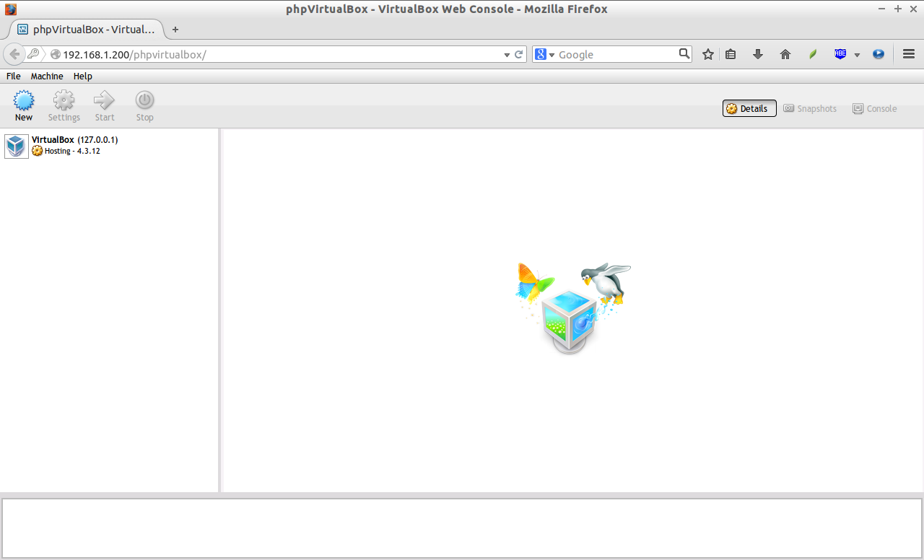Viewport: 924px width, 560px height.
Task: Click the green leaf extension icon
Action: (813, 54)
